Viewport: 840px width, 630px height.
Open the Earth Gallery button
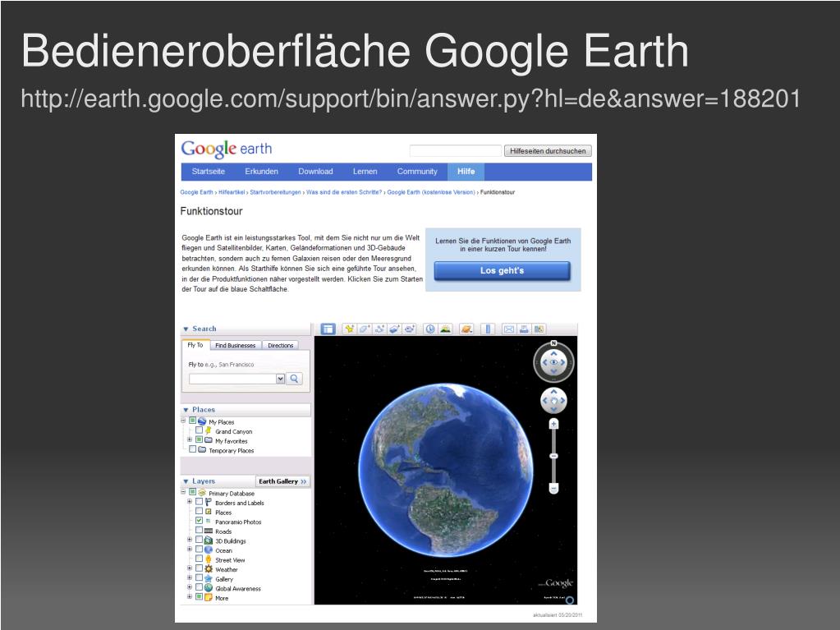pos(282,481)
